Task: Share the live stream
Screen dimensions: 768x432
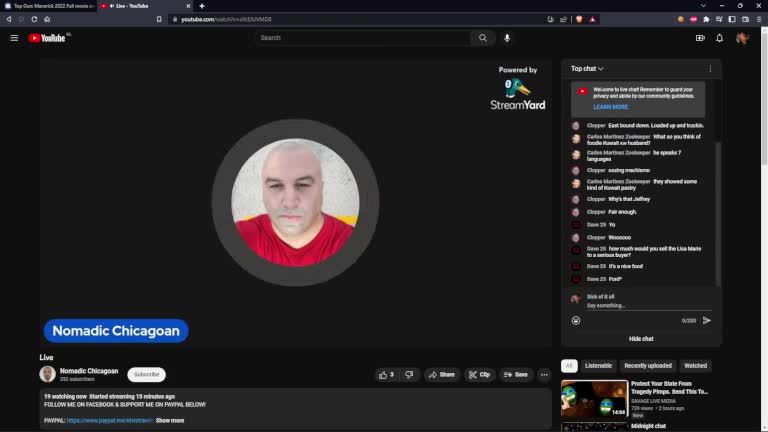Action: 442,375
